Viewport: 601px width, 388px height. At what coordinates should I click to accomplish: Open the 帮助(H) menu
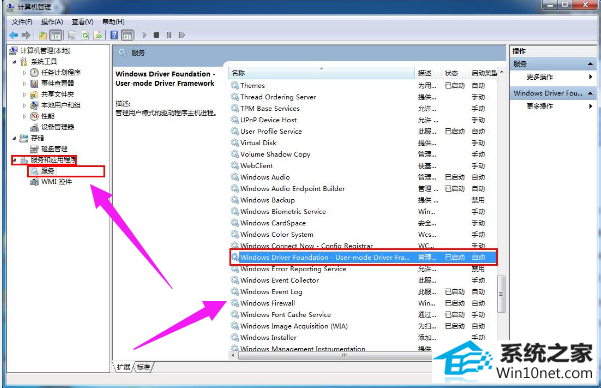[113, 22]
